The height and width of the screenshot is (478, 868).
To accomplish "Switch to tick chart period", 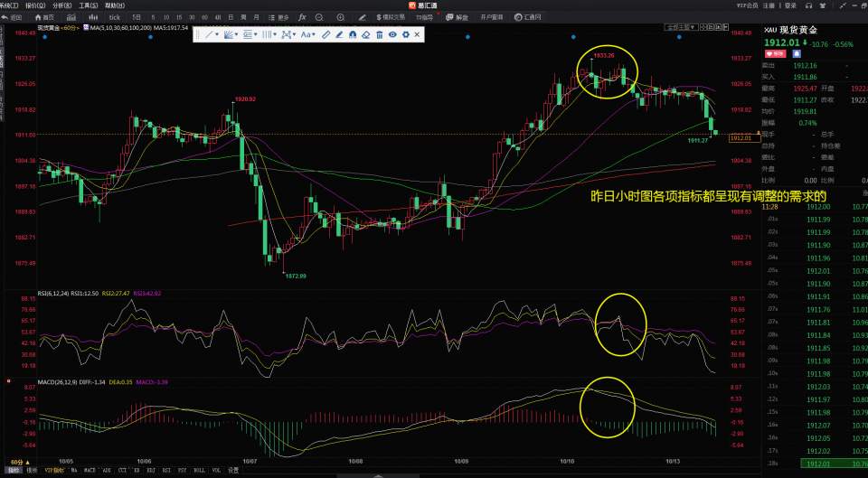I will coord(114,18).
